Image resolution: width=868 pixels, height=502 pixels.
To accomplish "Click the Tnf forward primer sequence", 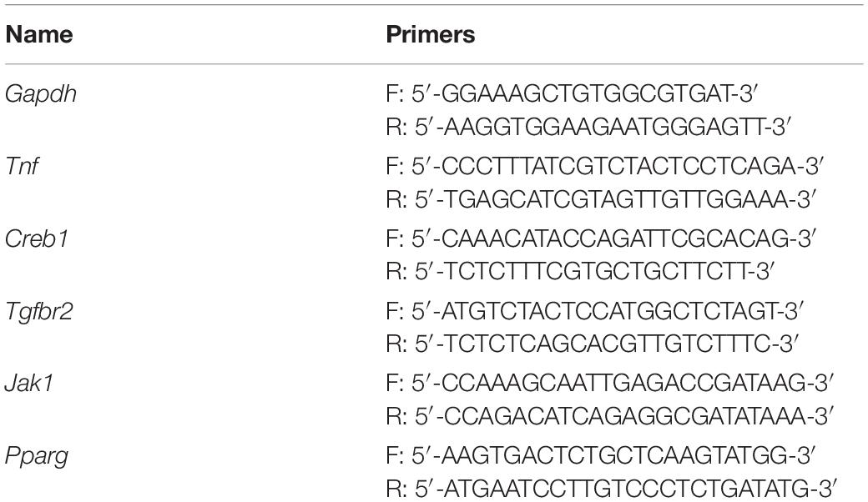I will [x=605, y=166].
